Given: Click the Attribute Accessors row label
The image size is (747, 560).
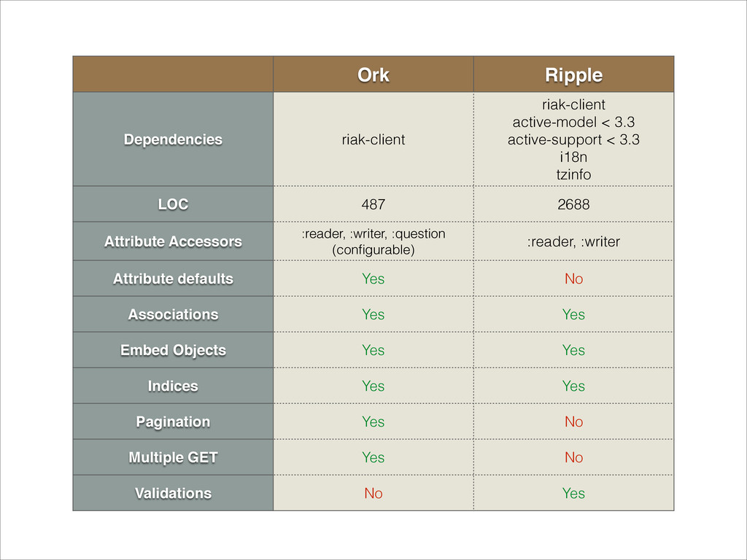Looking at the screenshot, I should pos(173,241).
